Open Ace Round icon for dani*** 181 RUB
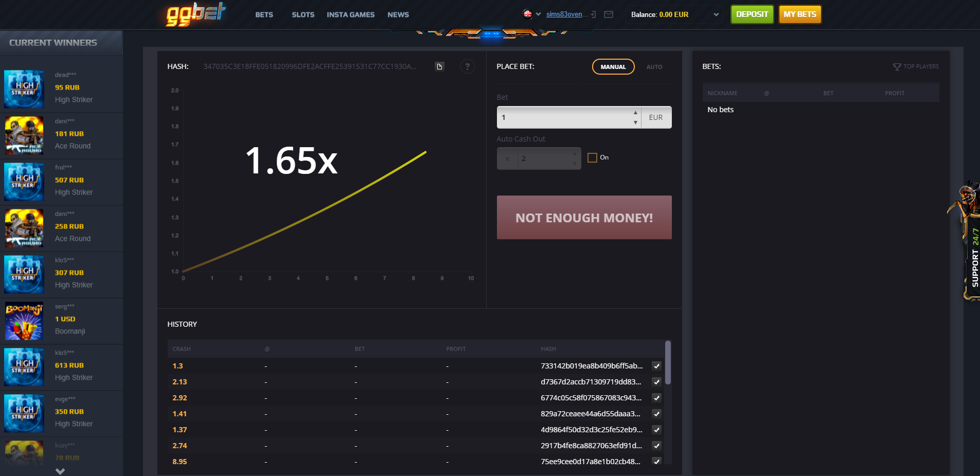This screenshot has width=980, height=476. 24,135
